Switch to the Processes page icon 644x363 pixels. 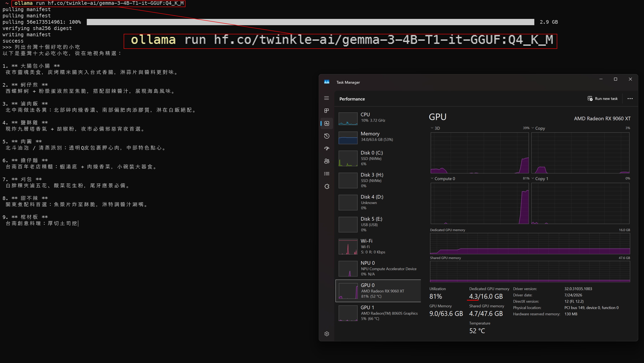(327, 111)
